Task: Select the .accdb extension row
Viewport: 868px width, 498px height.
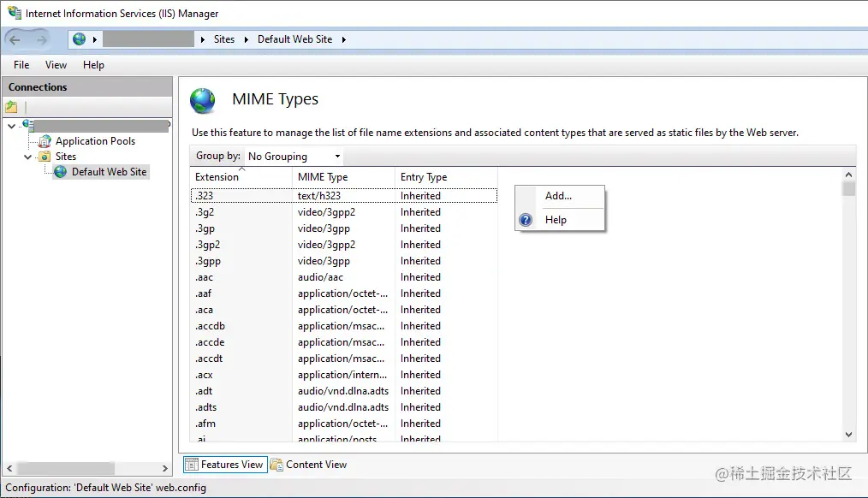Action: (x=344, y=326)
